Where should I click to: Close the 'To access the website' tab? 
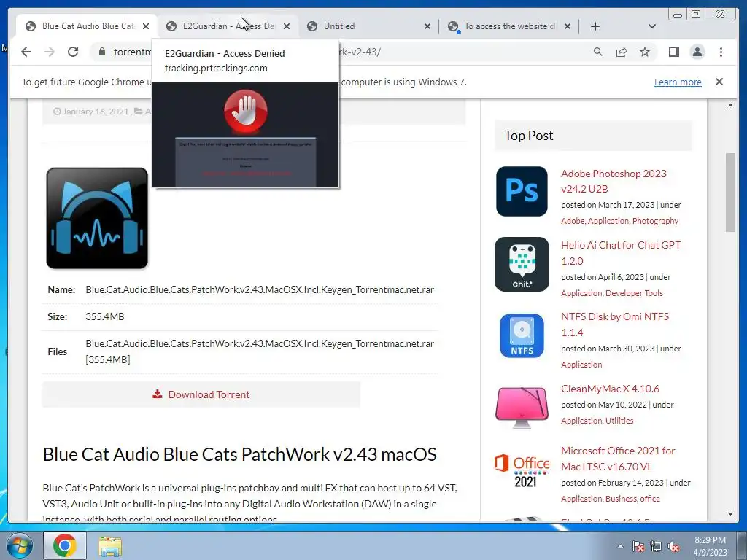coord(568,26)
